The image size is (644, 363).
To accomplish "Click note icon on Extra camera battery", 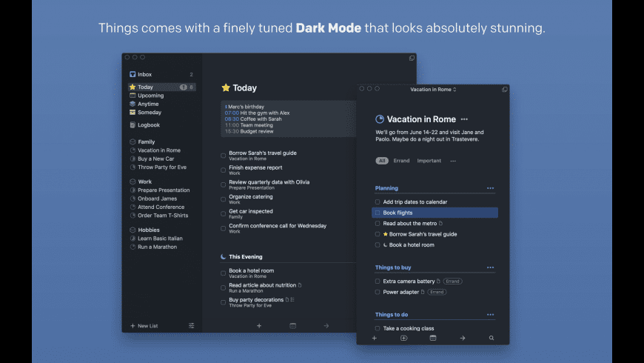I will tap(438, 282).
